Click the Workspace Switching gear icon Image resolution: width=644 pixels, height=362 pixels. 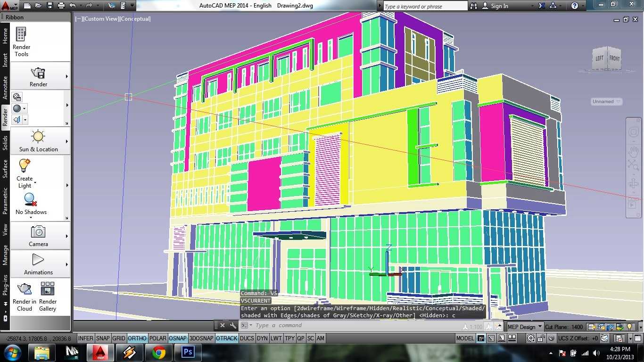click(531, 338)
